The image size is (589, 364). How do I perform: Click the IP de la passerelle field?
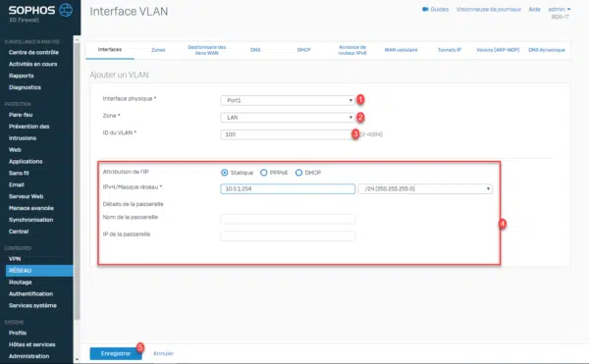coord(288,235)
